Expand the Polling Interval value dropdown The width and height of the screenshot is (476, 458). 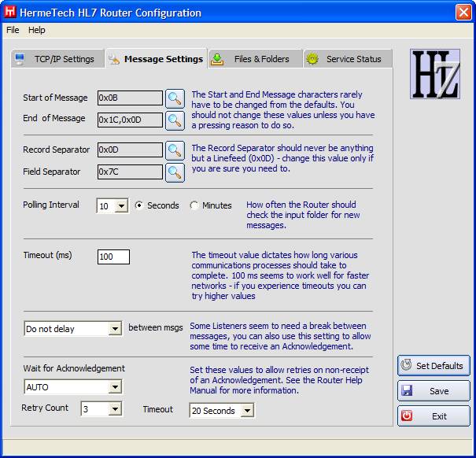[121, 206]
